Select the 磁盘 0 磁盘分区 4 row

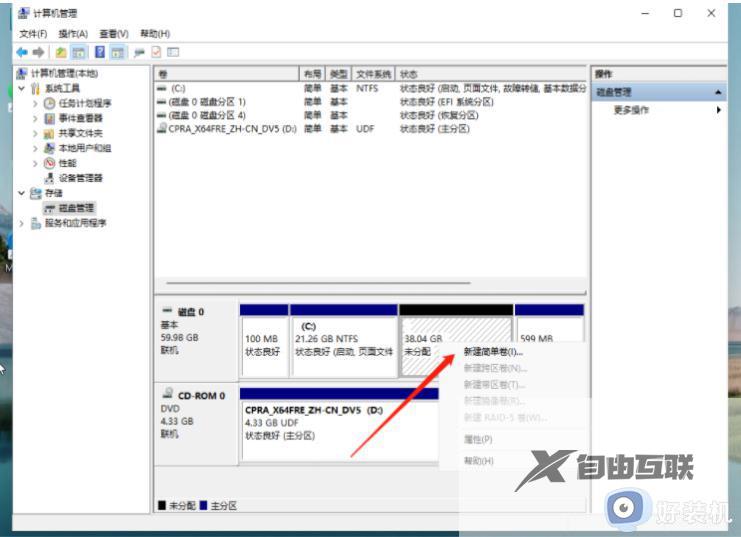pyautogui.click(x=371, y=115)
